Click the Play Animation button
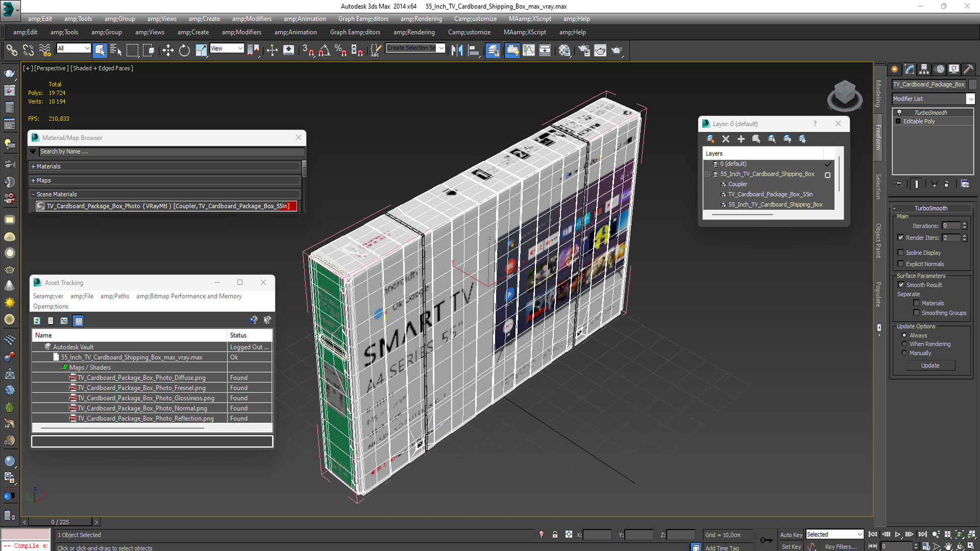980x551 pixels. [898, 535]
